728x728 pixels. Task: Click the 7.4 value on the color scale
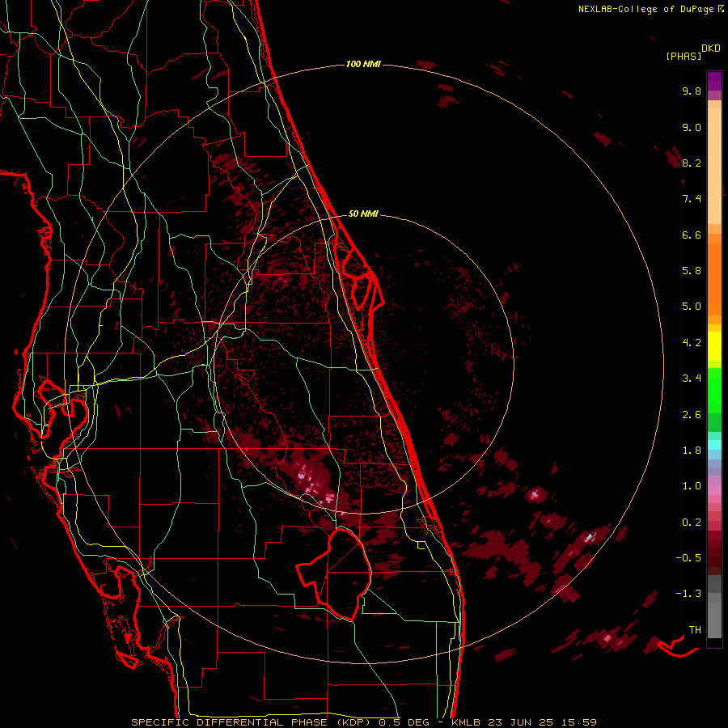pyautogui.click(x=692, y=199)
